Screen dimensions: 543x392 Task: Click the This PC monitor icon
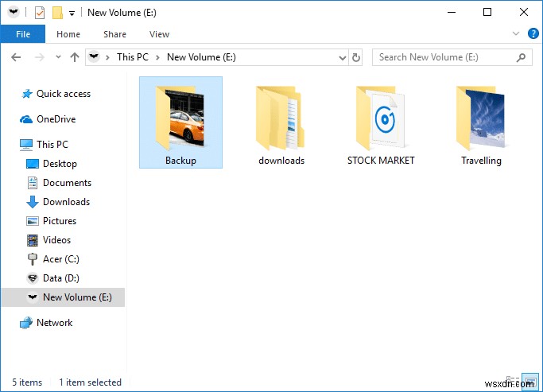(26, 145)
